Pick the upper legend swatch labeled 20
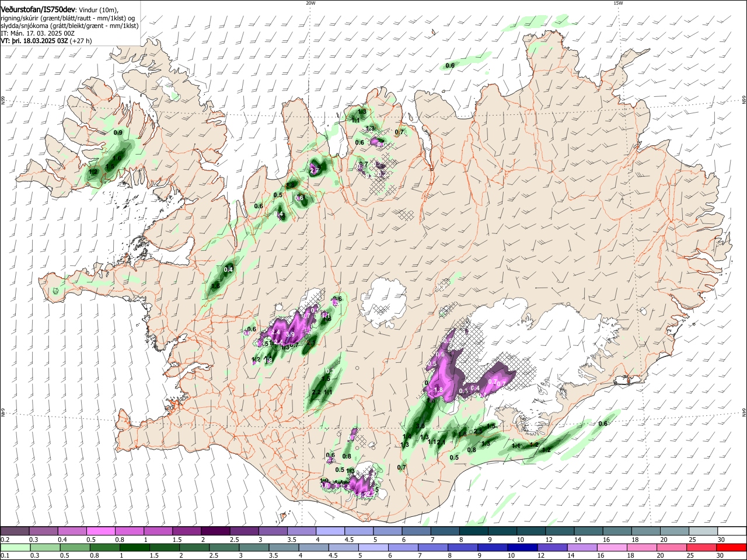Image resolution: width=747 pixels, height=560 pixels. (x=674, y=531)
